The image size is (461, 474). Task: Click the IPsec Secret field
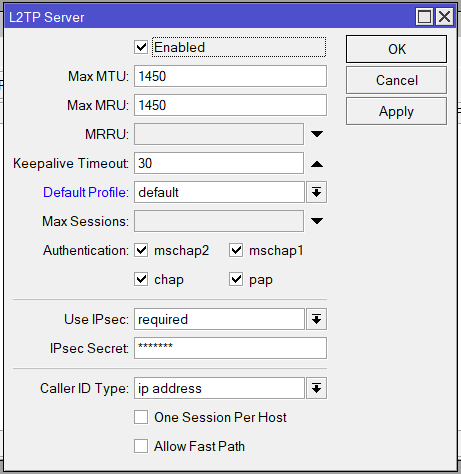[230, 348]
